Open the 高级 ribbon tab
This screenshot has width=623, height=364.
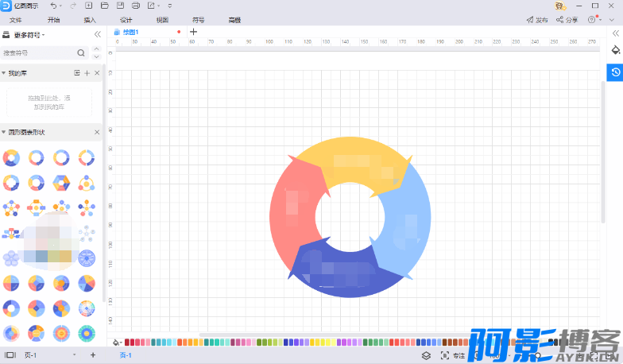(234, 20)
